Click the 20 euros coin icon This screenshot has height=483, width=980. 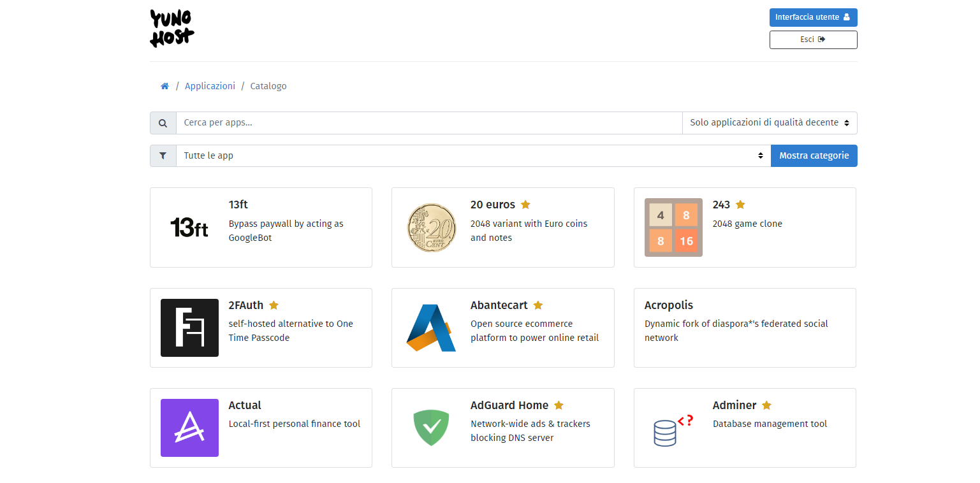431,227
